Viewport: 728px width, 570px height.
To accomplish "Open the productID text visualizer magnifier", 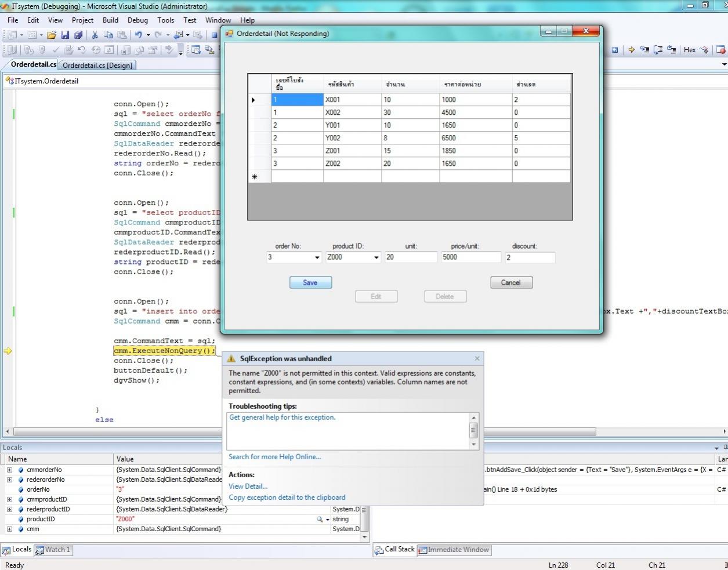I will point(320,520).
